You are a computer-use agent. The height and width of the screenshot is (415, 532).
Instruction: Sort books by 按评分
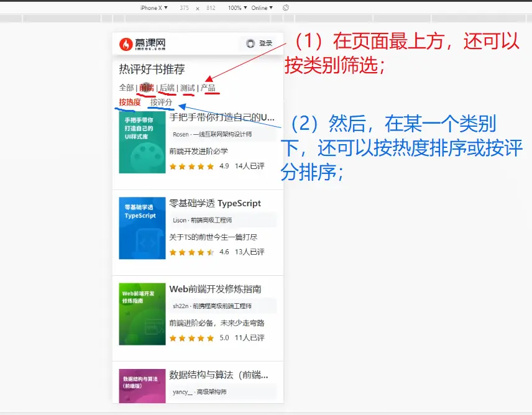click(161, 102)
